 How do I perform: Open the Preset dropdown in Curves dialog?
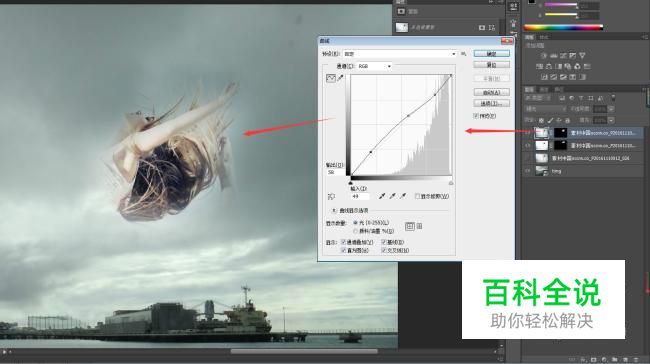[x=400, y=54]
